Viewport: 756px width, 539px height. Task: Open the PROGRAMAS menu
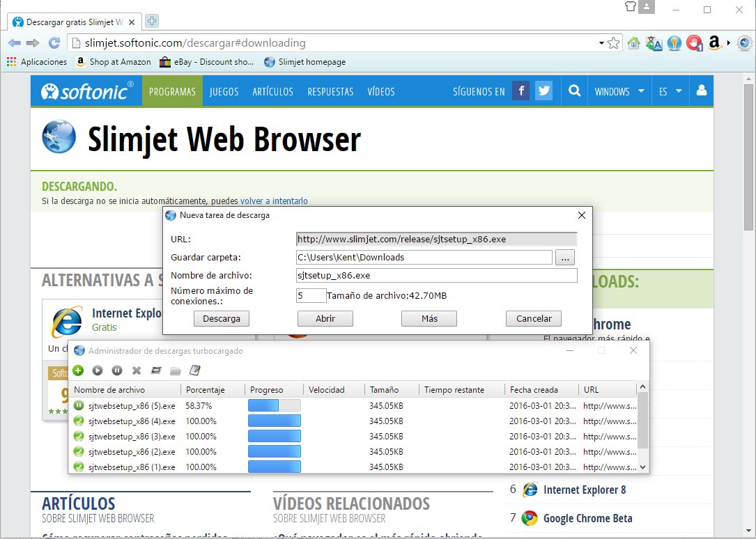click(x=172, y=91)
